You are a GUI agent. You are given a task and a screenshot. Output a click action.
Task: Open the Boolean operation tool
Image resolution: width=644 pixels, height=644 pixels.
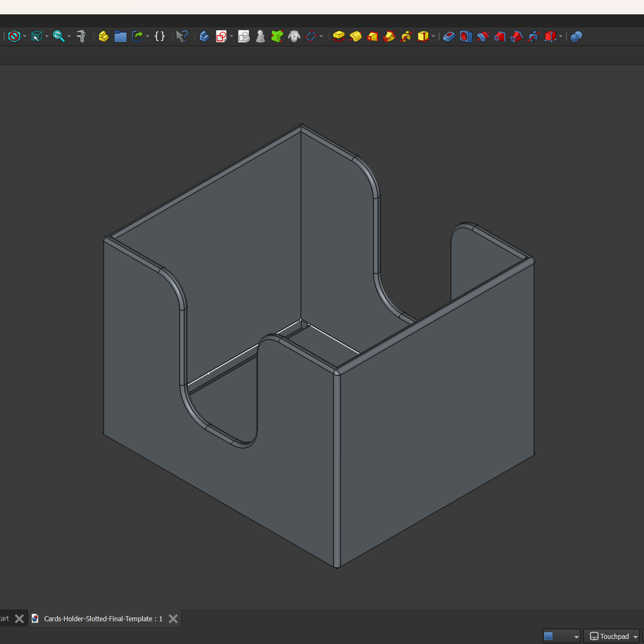pos(576,37)
